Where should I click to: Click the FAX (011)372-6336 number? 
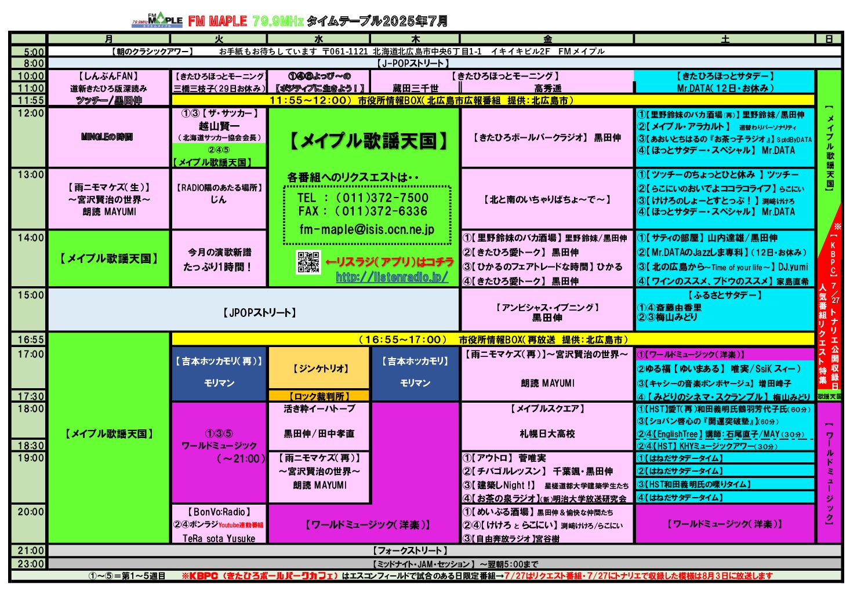click(x=363, y=211)
